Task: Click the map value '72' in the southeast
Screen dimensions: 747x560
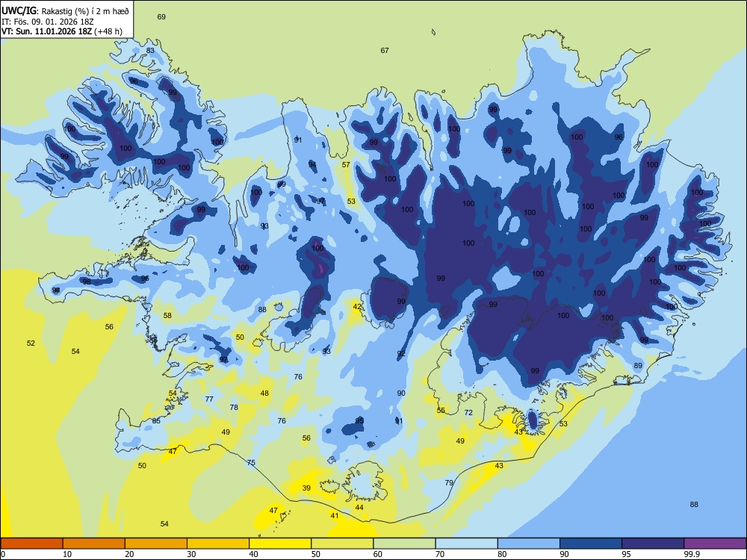Action: (x=469, y=412)
